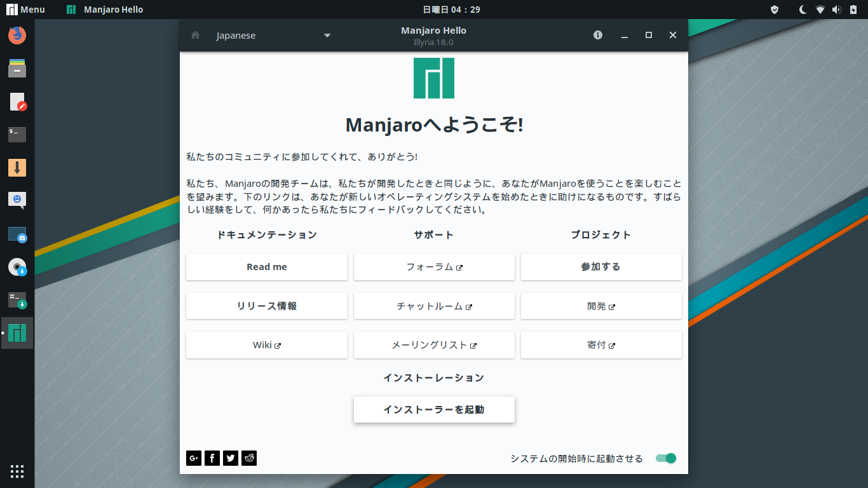The image size is (868, 488).
Task: Open the Twitter social icon
Action: coord(231,458)
